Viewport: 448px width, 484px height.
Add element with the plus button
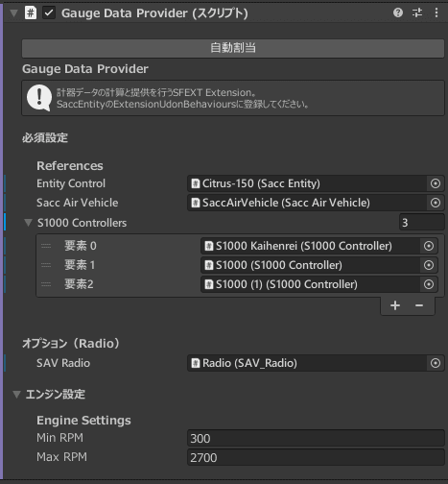(395, 305)
